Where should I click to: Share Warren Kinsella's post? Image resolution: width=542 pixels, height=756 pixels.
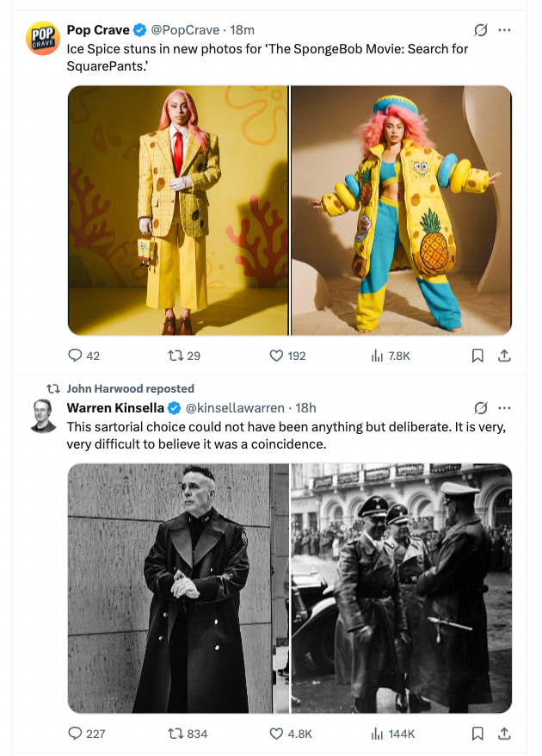pos(505,734)
